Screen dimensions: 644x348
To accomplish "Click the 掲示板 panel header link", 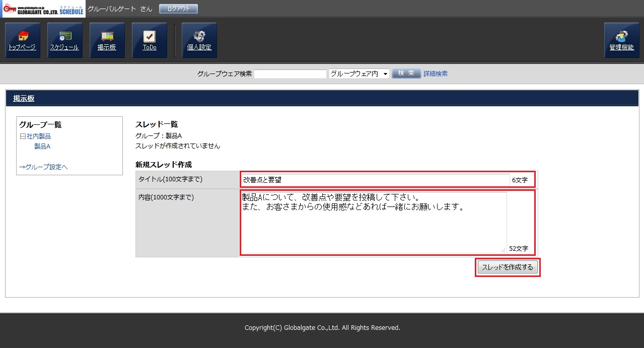I will [24, 99].
